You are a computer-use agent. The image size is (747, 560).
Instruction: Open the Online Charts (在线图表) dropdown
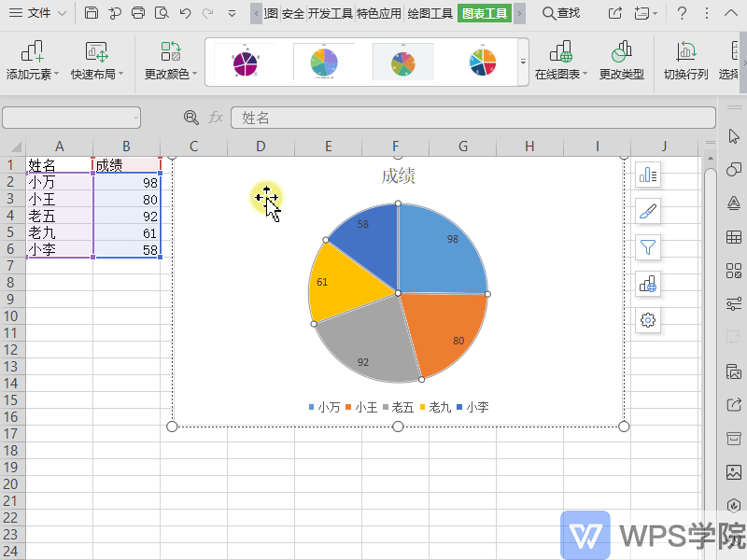coord(561,61)
